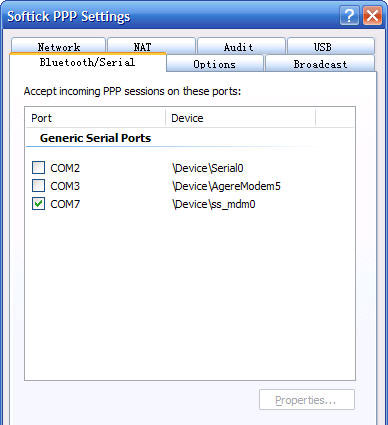Image resolution: width=388 pixels, height=425 pixels.
Task: Select the USB tab
Action: click(331, 46)
